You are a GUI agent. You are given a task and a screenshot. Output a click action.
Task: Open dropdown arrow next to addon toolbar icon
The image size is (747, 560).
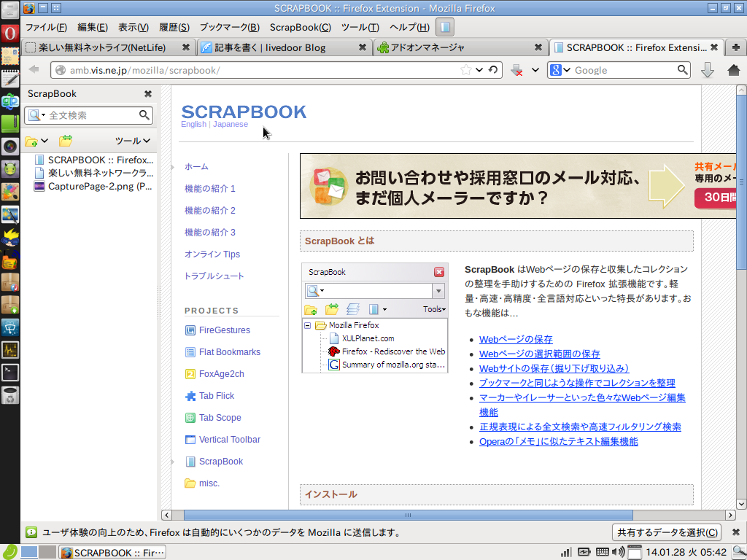point(535,70)
